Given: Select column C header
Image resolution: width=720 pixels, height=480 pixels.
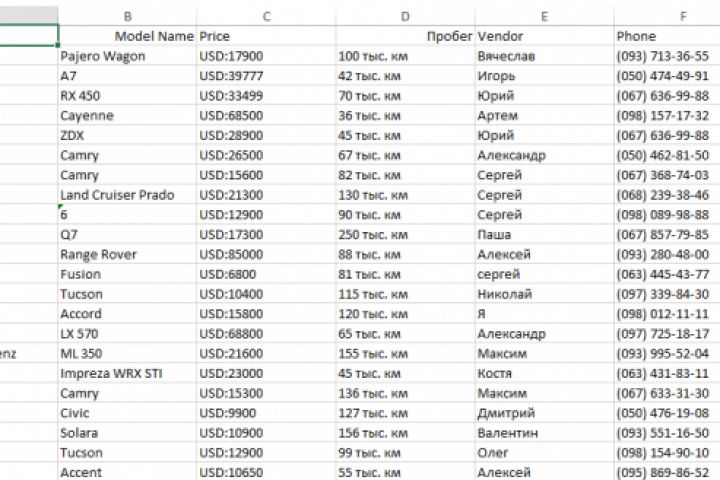Looking at the screenshot, I should 266,16.
